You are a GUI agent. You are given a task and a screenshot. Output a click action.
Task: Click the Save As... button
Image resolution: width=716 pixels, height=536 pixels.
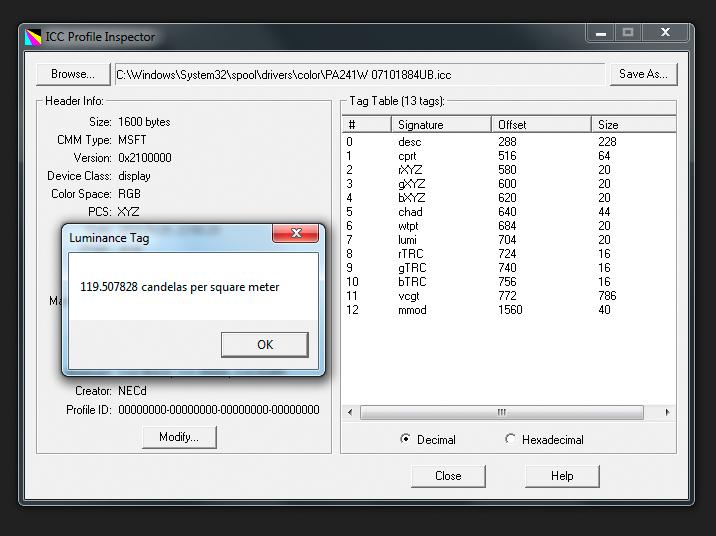tap(643, 74)
